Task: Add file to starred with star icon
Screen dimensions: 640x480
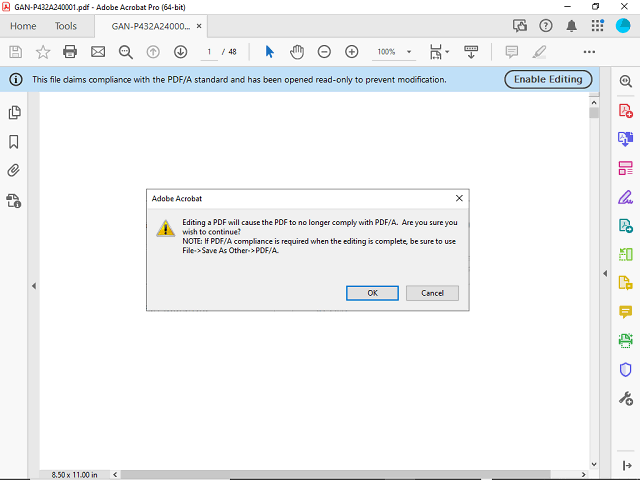Action: (43, 52)
